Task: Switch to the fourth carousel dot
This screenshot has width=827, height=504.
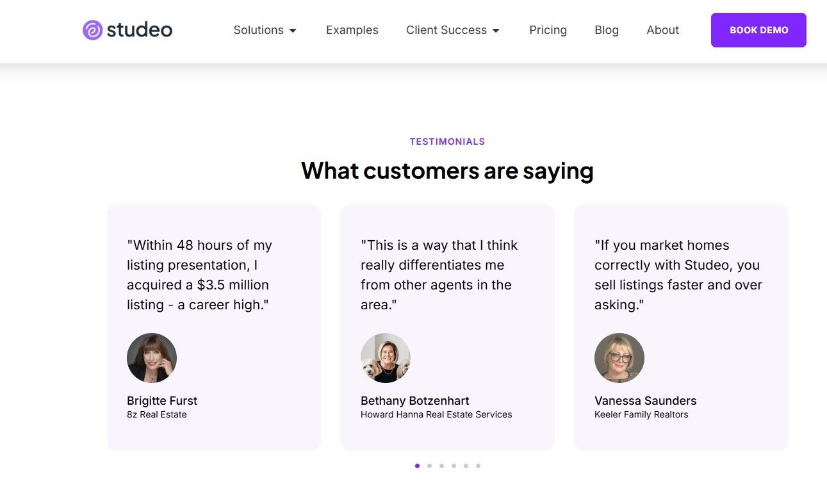Action: click(454, 466)
